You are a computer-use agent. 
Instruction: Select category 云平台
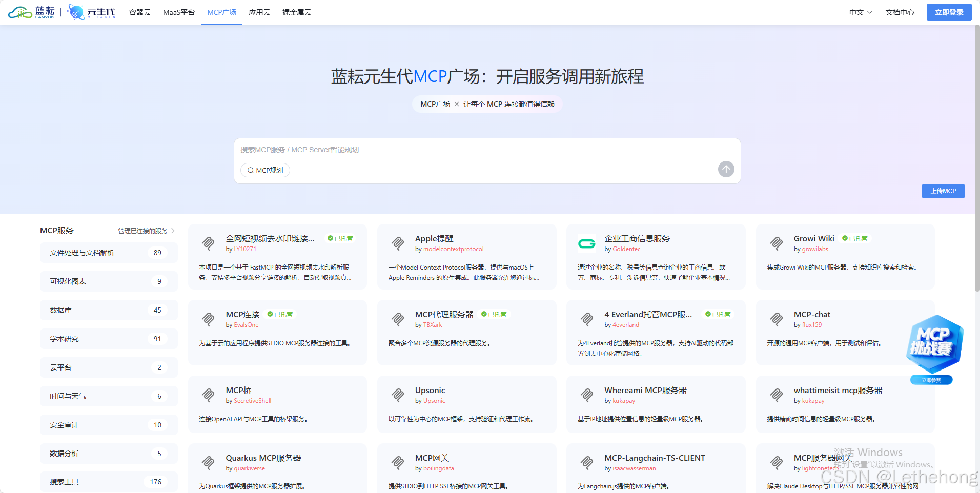click(x=109, y=367)
